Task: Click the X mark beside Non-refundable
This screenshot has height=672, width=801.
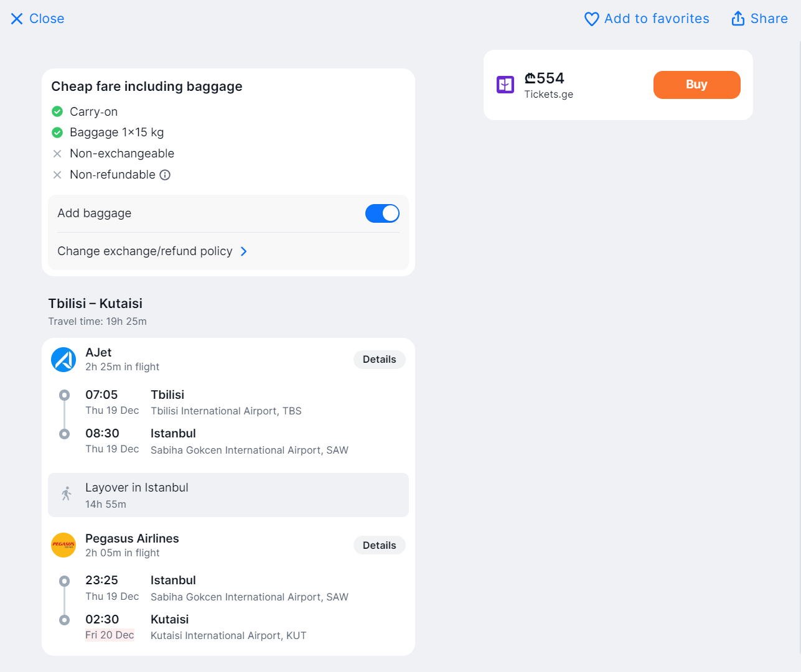Action: [57, 175]
